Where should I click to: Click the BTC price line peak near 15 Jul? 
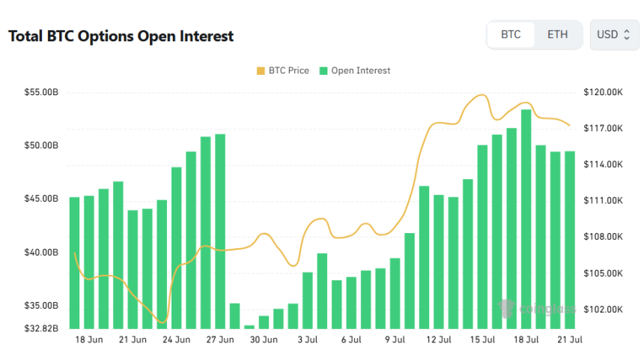click(482, 95)
